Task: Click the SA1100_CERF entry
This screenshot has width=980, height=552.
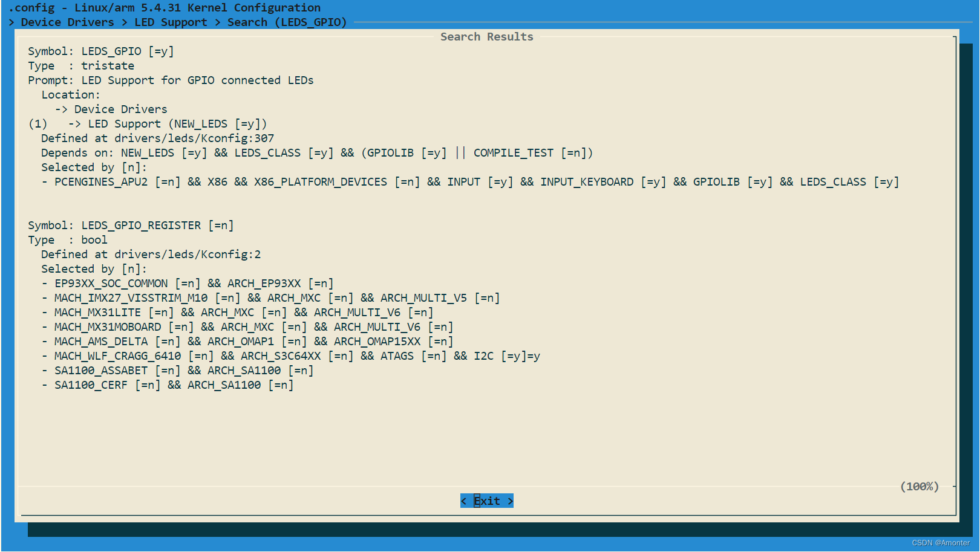Action: pos(91,385)
